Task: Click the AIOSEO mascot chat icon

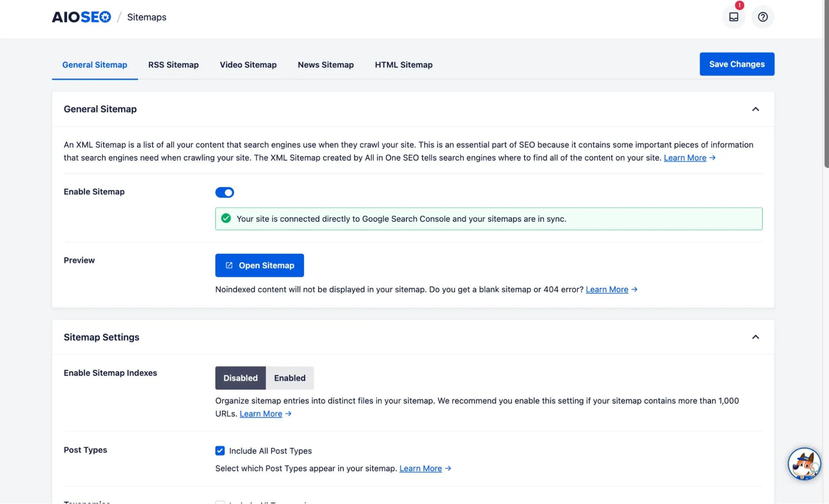Action: click(805, 464)
